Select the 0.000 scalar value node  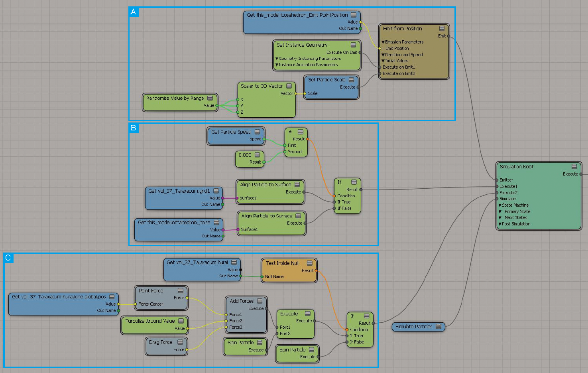tap(245, 155)
